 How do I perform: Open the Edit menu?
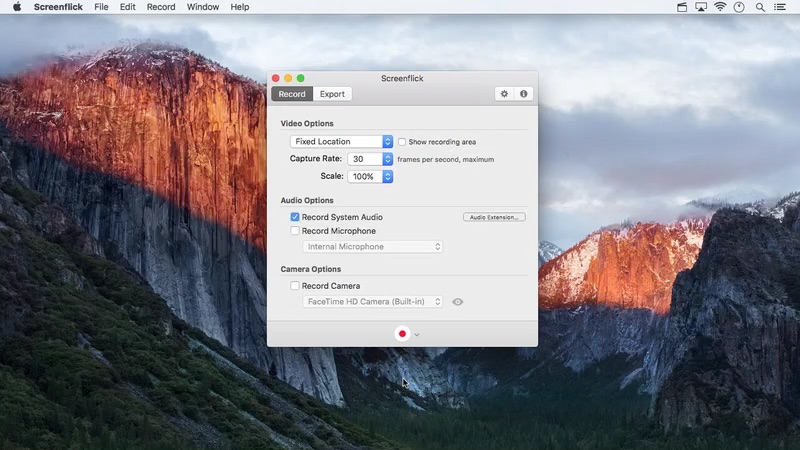[128, 7]
